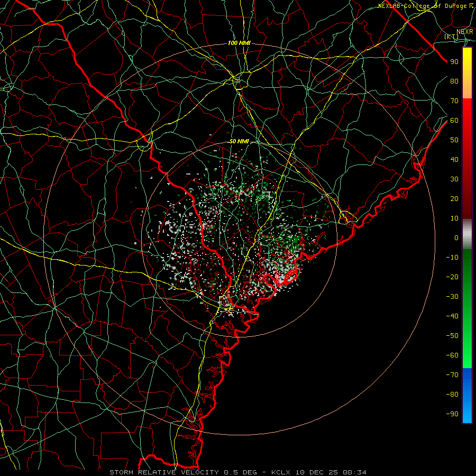Click the 0 value on velocity scale

point(456,238)
